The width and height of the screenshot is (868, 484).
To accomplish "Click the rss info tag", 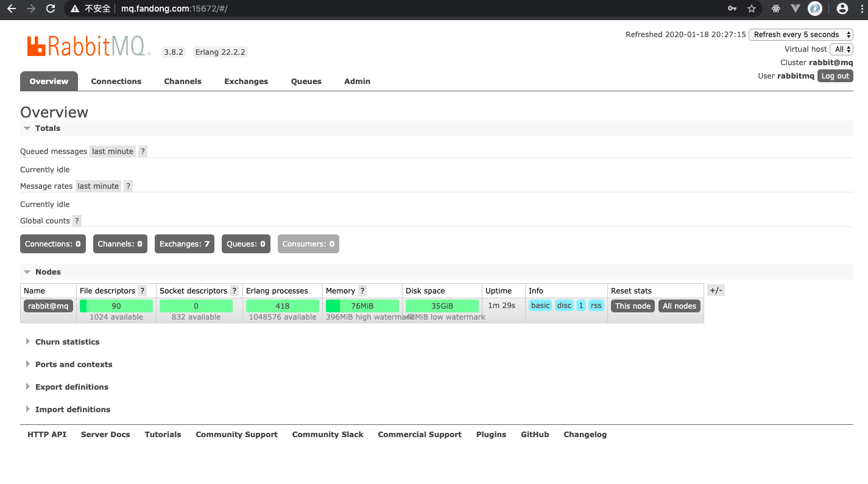I will [x=596, y=306].
